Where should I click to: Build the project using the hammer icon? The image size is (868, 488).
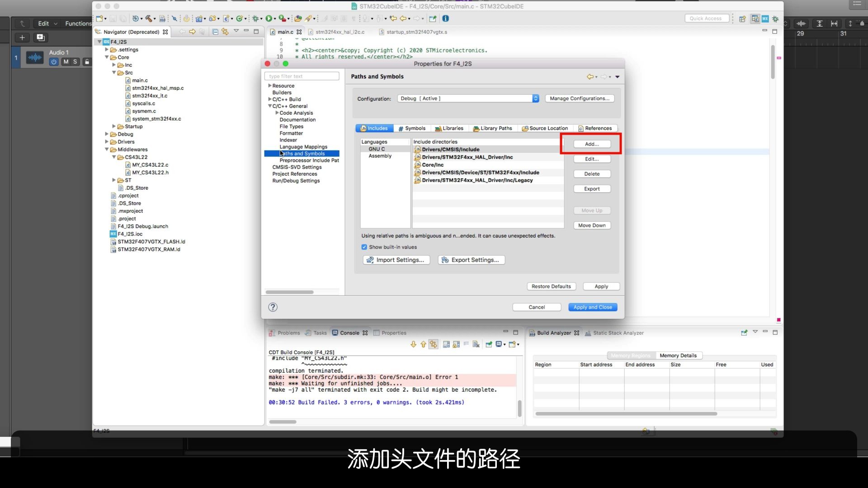pyautogui.click(x=148, y=19)
